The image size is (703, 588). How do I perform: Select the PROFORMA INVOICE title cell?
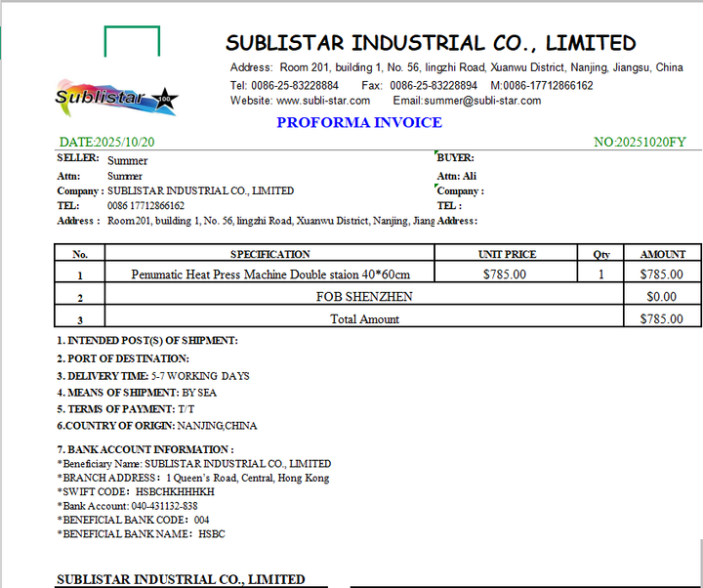358,123
